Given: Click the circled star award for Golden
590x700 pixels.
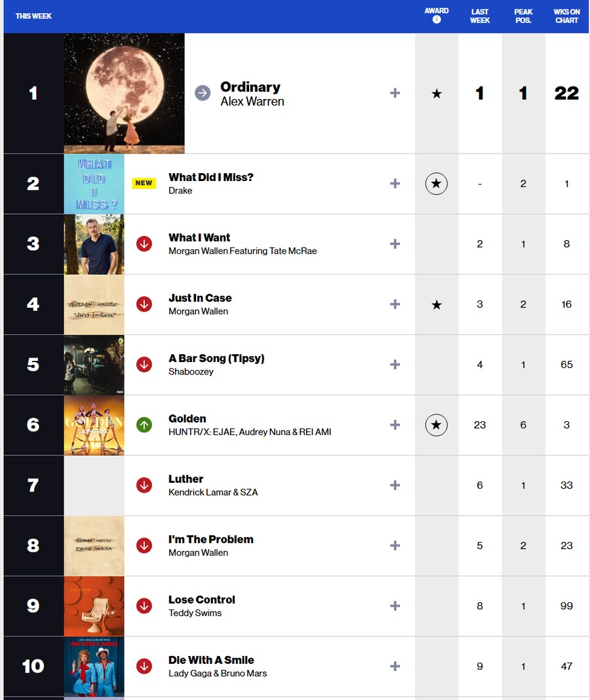Looking at the screenshot, I should pos(436,425).
